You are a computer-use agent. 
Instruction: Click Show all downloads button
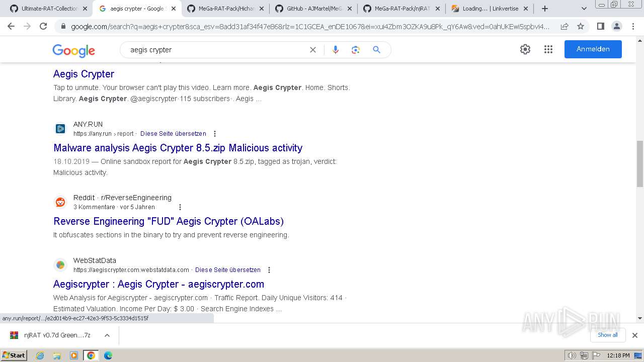(607, 335)
